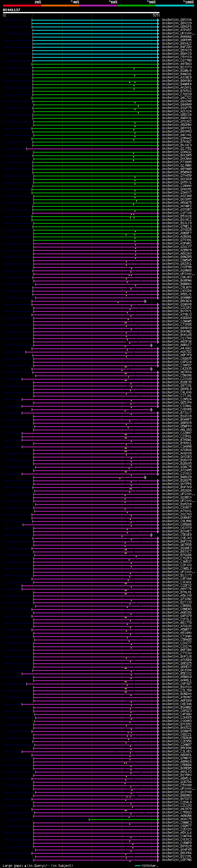Select the UniRef100_B1WNJ4 label
The image size is (197, 868).
pos(176,71)
